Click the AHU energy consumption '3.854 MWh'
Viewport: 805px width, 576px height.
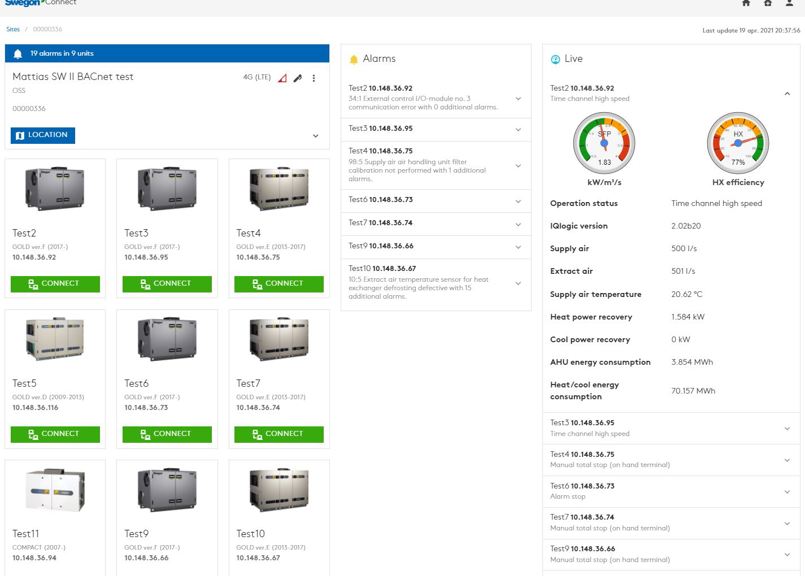click(692, 362)
